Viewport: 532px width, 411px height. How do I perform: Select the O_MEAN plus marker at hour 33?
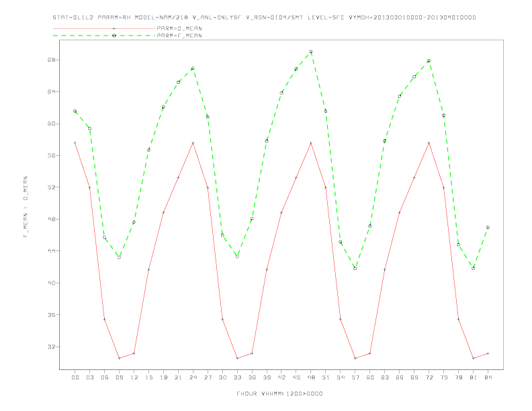pos(237,358)
